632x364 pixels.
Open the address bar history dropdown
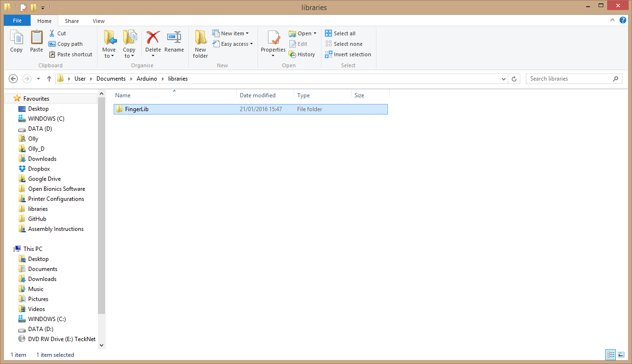503,79
